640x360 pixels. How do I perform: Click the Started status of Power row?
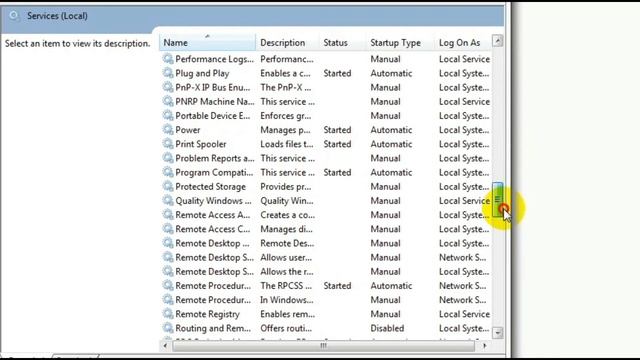tap(337, 130)
